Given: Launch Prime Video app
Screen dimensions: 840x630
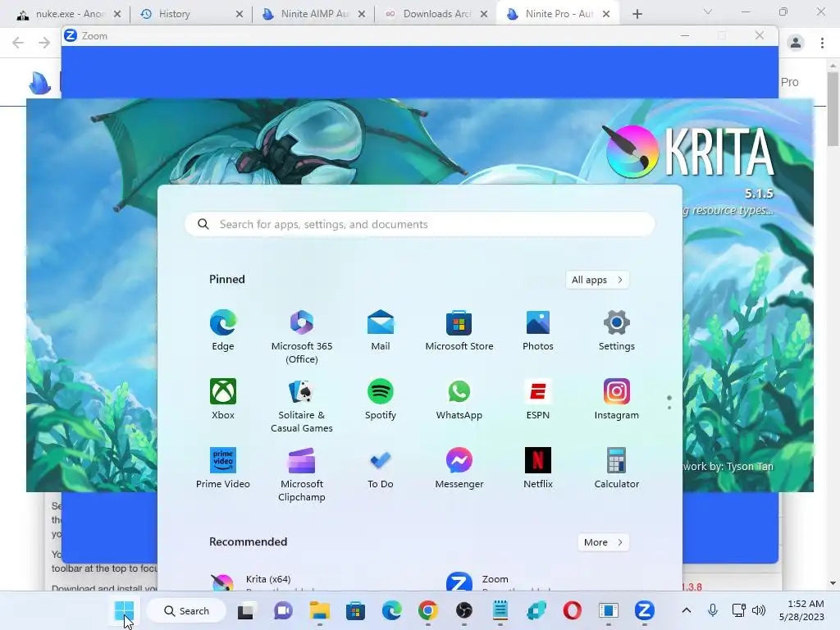Looking at the screenshot, I should point(223,468).
